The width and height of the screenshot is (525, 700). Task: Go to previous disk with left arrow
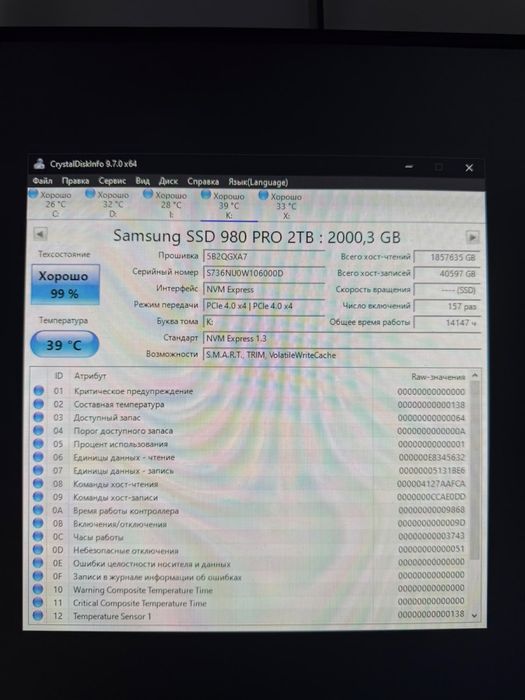click(40, 234)
